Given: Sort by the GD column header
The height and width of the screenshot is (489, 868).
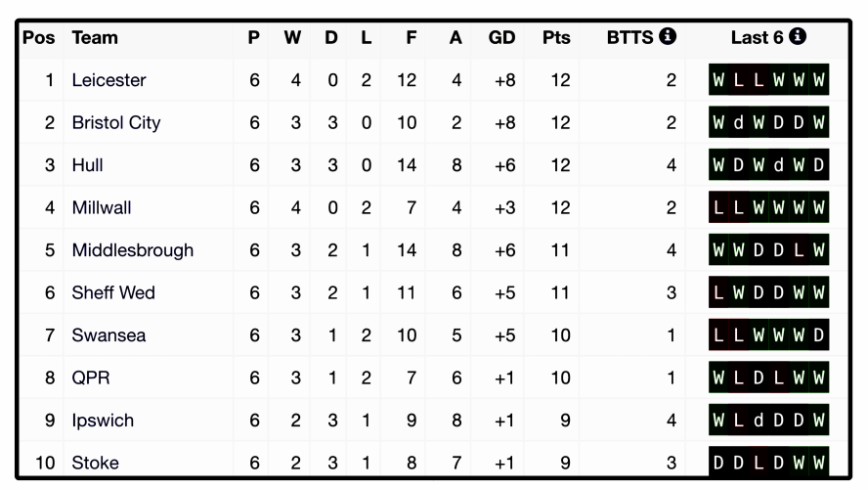Looking at the screenshot, I should (501, 37).
